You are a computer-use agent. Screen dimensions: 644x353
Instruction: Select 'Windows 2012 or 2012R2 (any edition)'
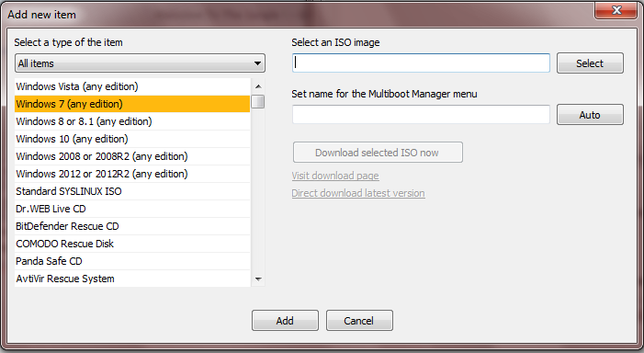(x=132, y=174)
